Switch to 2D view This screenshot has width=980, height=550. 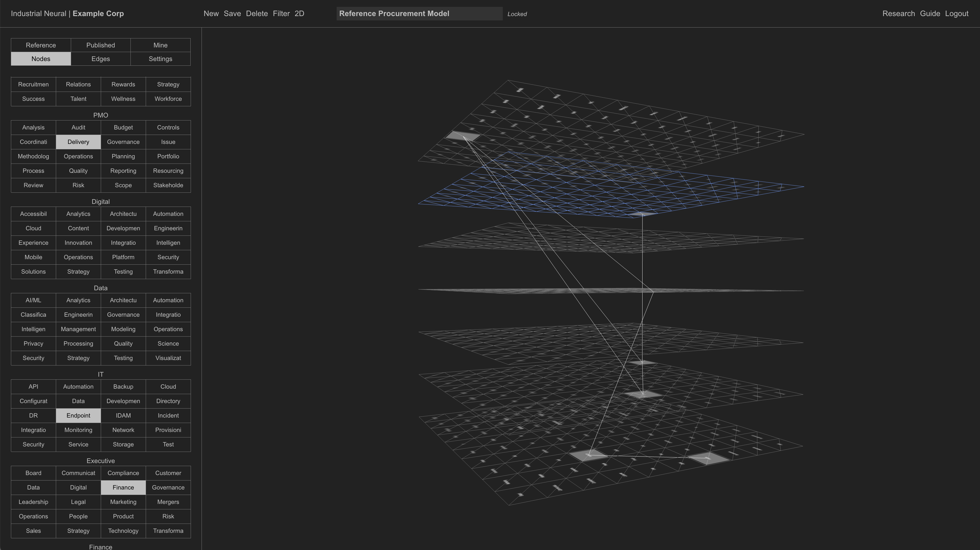tap(299, 14)
